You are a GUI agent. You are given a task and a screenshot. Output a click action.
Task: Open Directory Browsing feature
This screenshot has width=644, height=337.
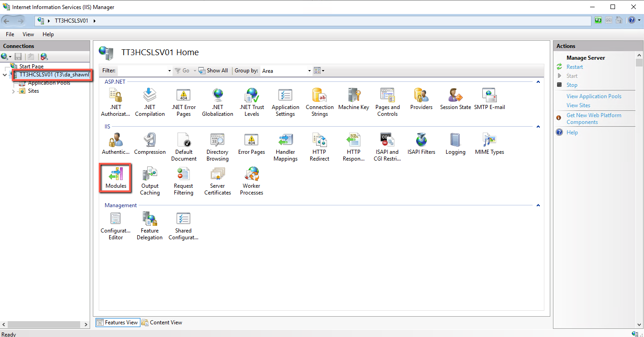pos(217,147)
